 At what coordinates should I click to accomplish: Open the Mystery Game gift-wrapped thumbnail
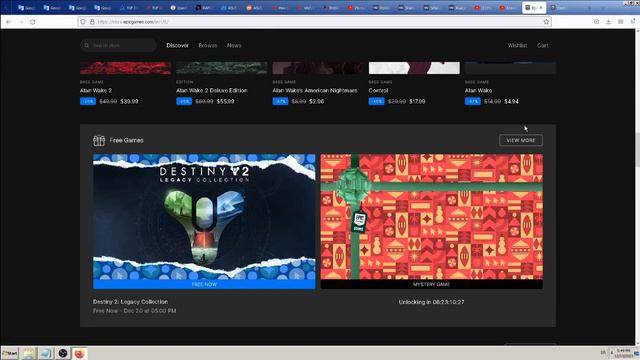tap(431, 217)
